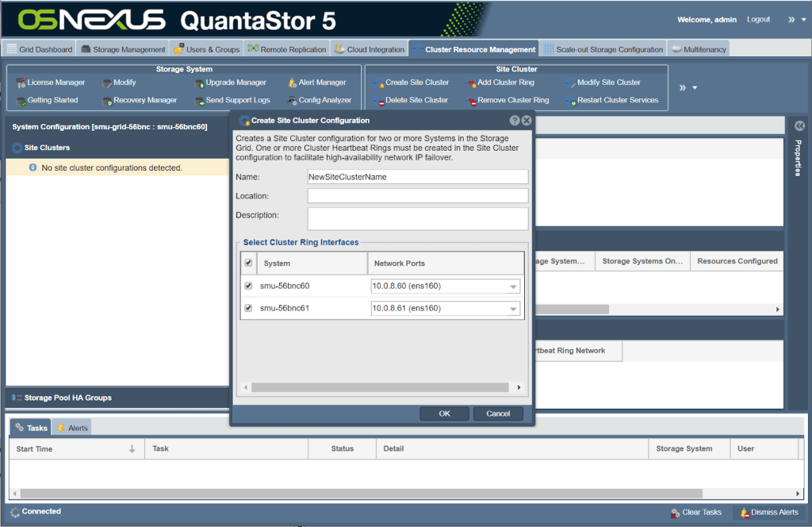Image resolution: width=812 pixels, height=527 pixels.
Task: Uncheck the smu-56bnc60 system checkbox
Action: pyautogui.click(x=249, y=286)
